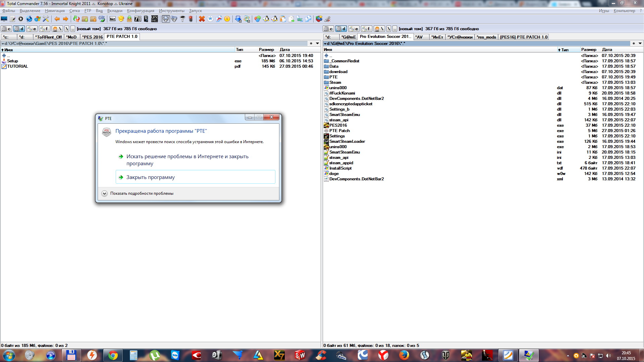This screenshot has width=644, height=362.
Task: Select SmartSteamLoader exe file
Action: [483, 141]
